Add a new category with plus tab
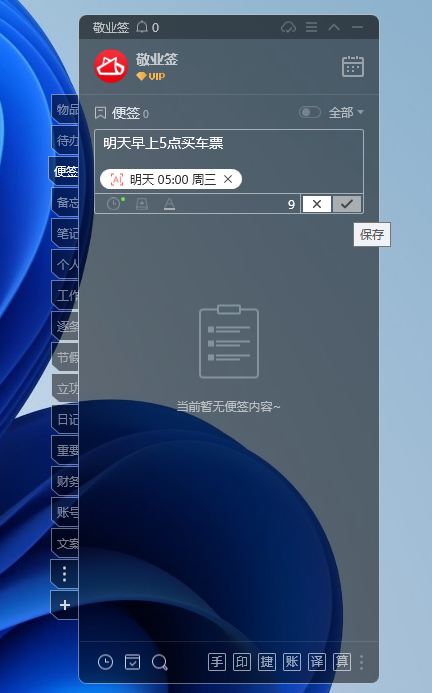This screenshot has width=432, height=693. 65,605
